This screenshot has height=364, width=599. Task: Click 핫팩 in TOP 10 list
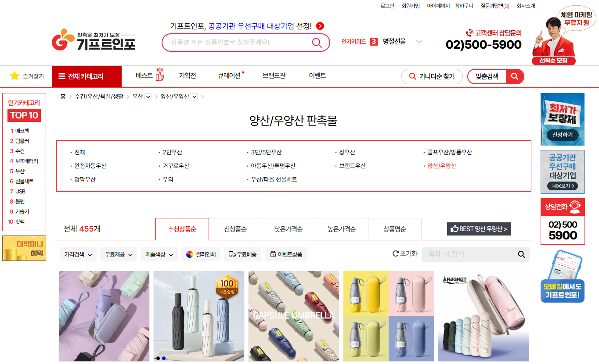pyautogui.click(x=20, y=222)
